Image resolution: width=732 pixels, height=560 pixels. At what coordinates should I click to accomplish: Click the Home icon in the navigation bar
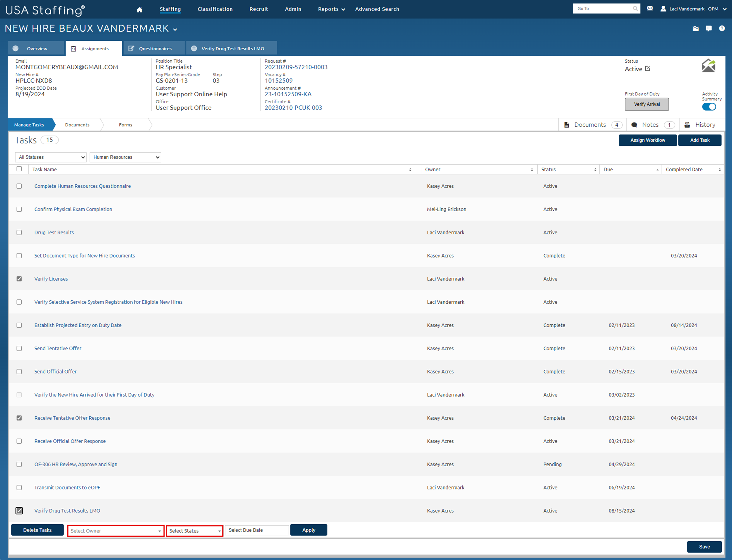(139, 9)
